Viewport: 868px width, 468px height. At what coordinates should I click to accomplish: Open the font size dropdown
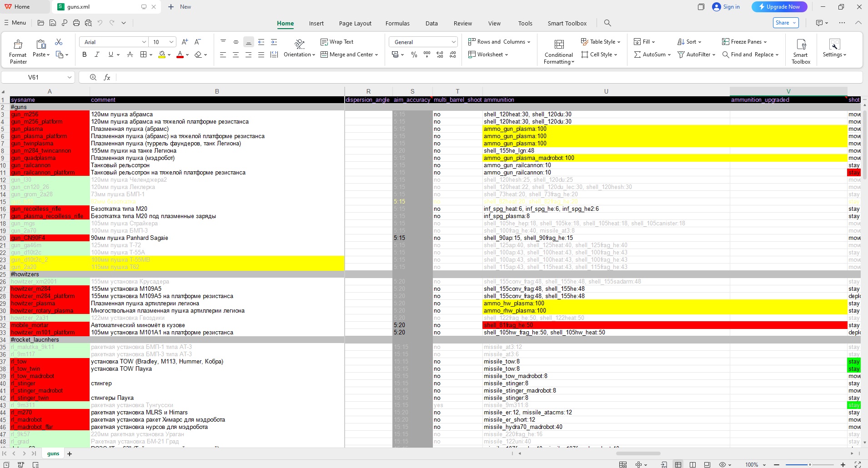[x=171, y=42]
